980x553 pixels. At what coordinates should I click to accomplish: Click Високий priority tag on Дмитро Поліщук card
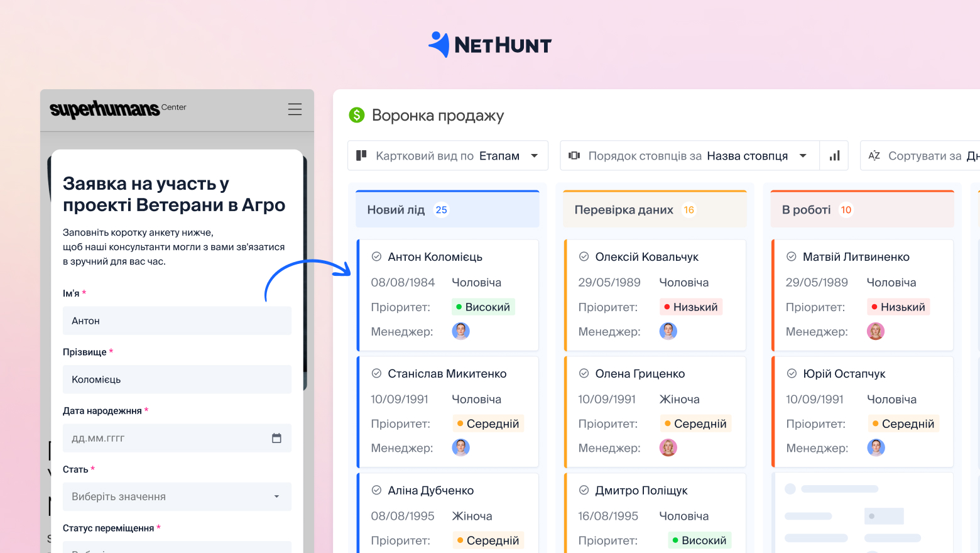[700, 540]
